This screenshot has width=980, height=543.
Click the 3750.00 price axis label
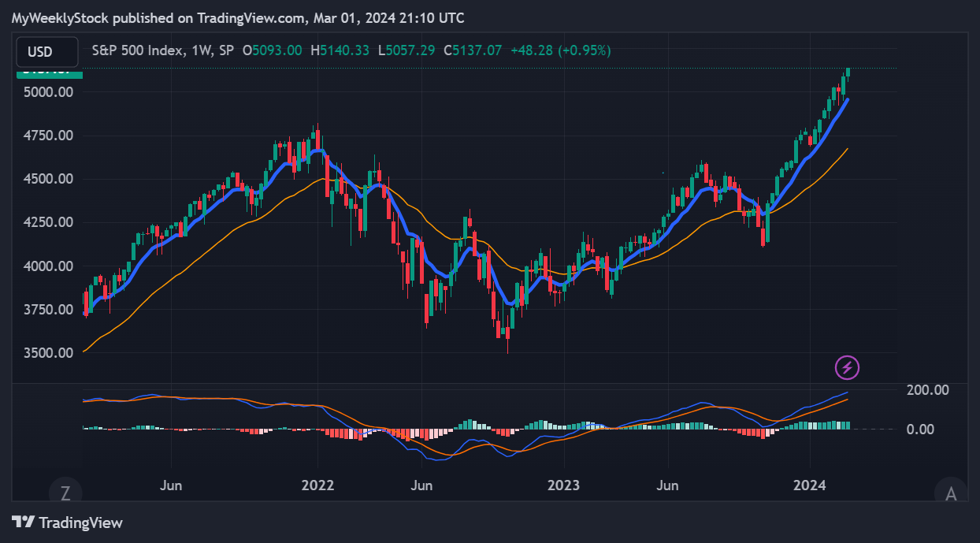tap(49, 310)
